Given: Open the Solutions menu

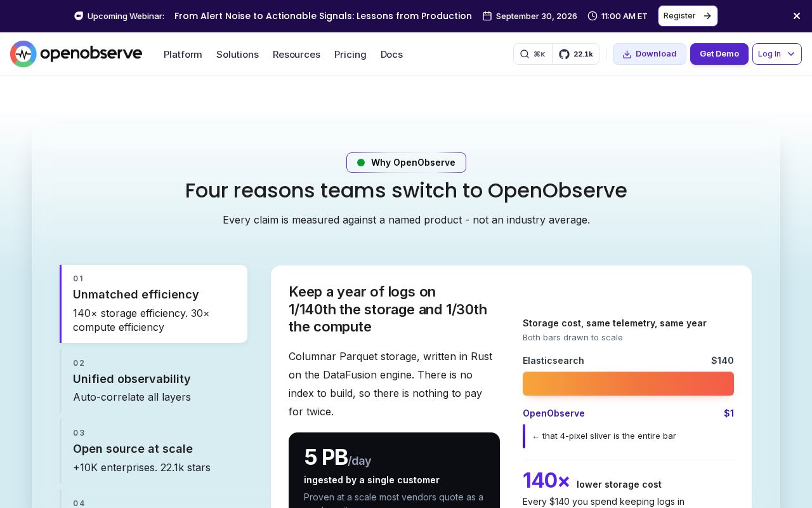Looking at the screenshot, I should (237, 55).
